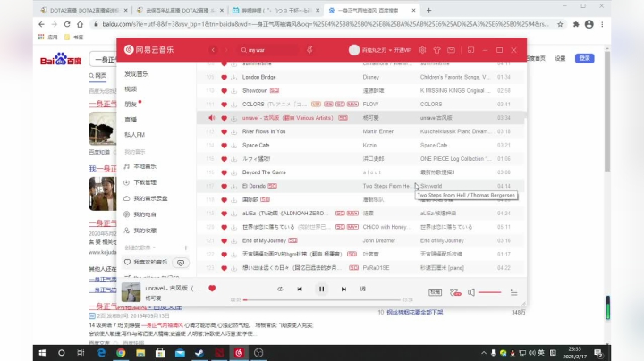Add a new playlist with the plus icon

pos(186,248)
